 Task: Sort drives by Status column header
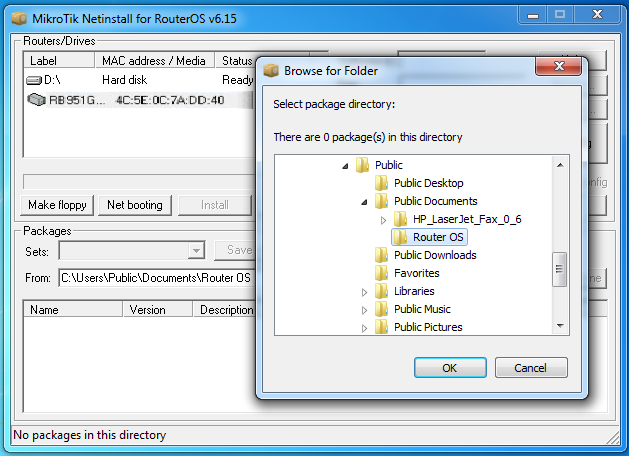(235, 61)
